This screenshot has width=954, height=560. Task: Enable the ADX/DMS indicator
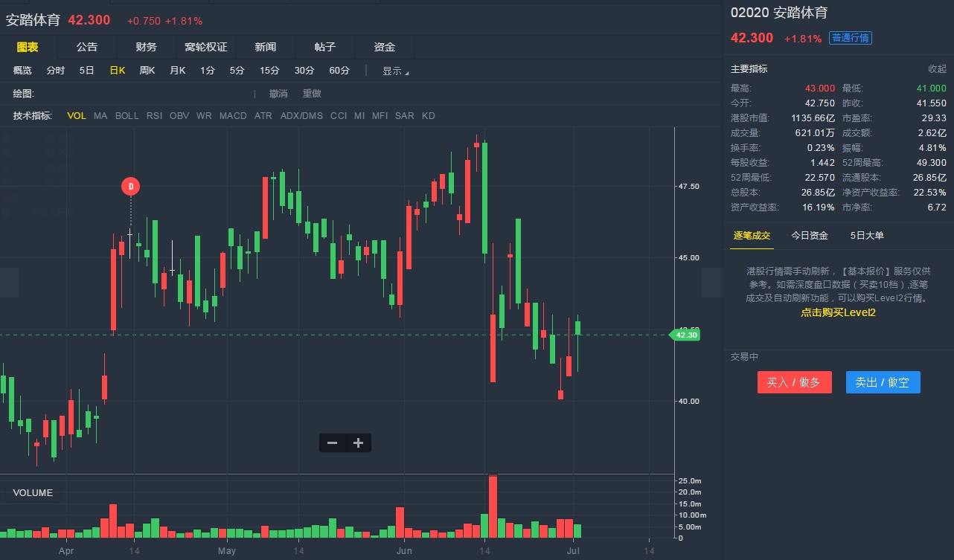pos(301,116)
